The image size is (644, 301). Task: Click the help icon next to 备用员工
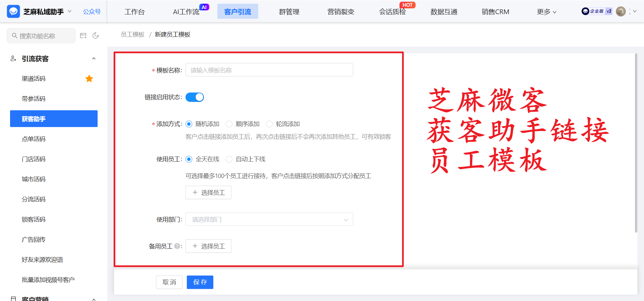pyautogui.click(x=177, y=246)
